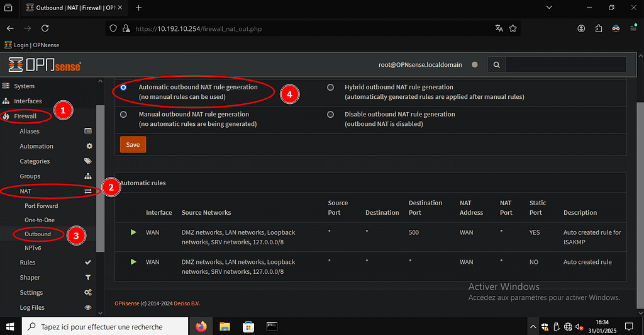Viewport: 644px width, 335px height.
Task: Select Disable outbound NAT rule generation
Action: pyautogui.click(x=330, y=115)
